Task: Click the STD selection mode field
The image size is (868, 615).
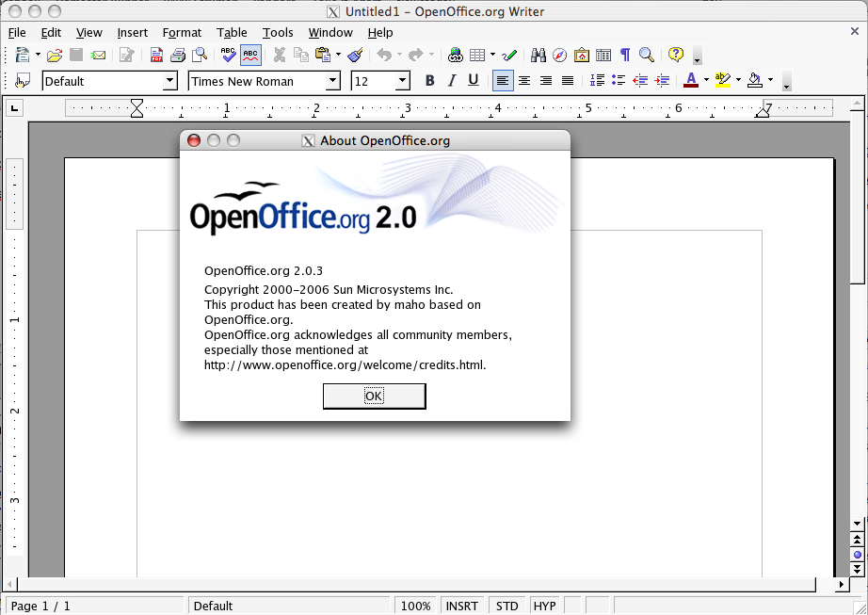Action: pyautogui.click(x=506, y=607)
